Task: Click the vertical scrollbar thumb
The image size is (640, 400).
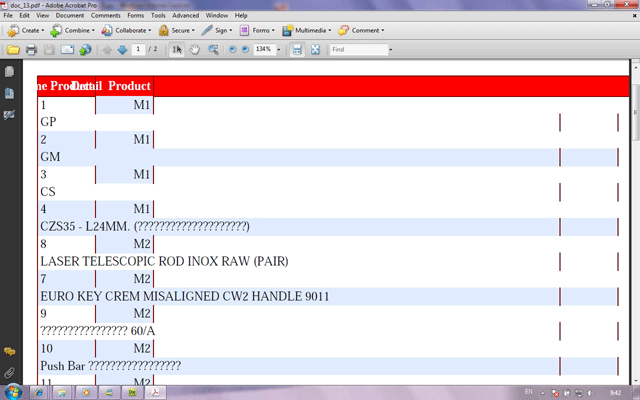Action: pyautogui.click(x=636, y=112)
